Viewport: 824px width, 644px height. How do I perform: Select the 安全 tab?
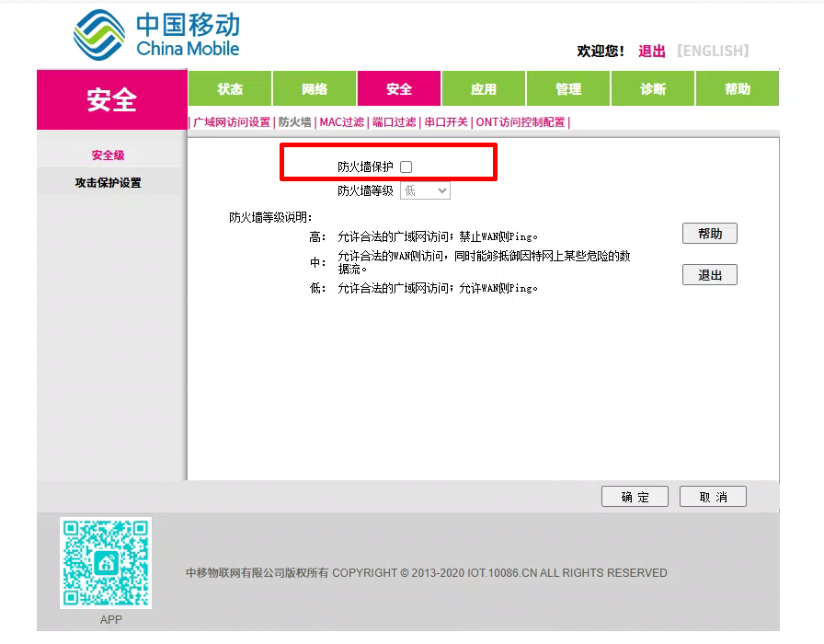point(399,89)
